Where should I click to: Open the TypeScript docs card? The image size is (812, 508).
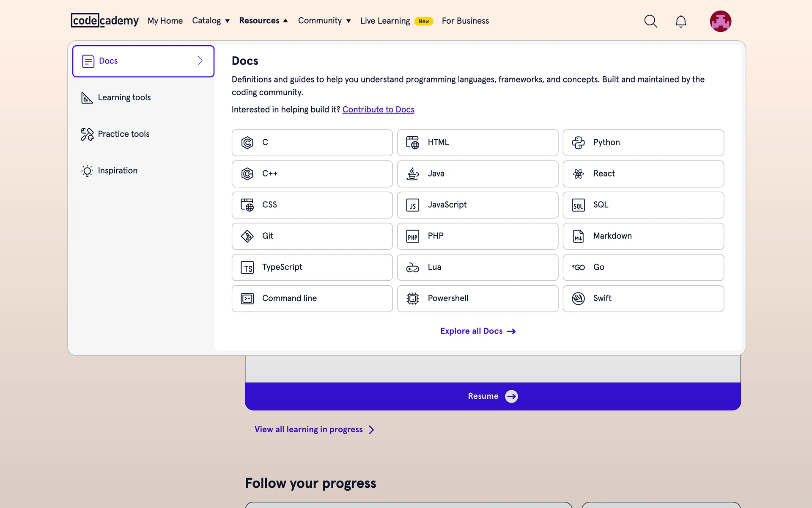pos(312,268)
